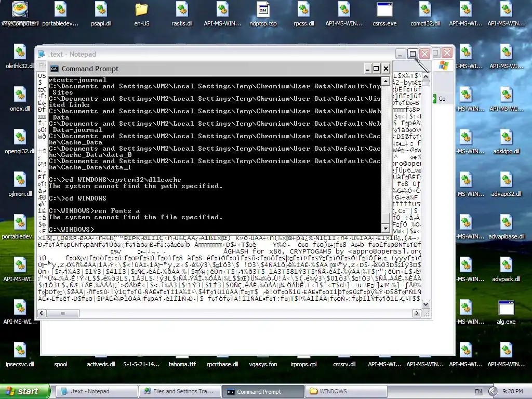Click the C:\WINDOWS> prompt line
Screen dimensions: 532x399
[71, 229]
